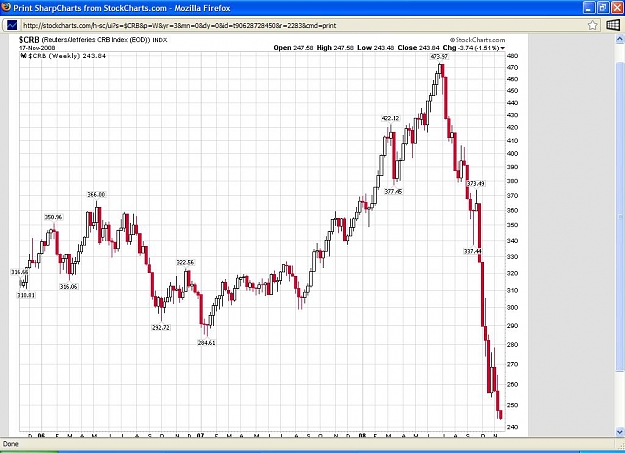The image size is (625, 453).
Task: Click the Low 243.48 value
Action: tap(375, 47)
